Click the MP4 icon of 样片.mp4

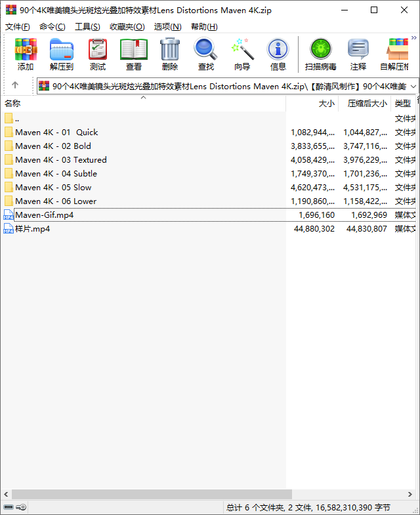point(9,228)
